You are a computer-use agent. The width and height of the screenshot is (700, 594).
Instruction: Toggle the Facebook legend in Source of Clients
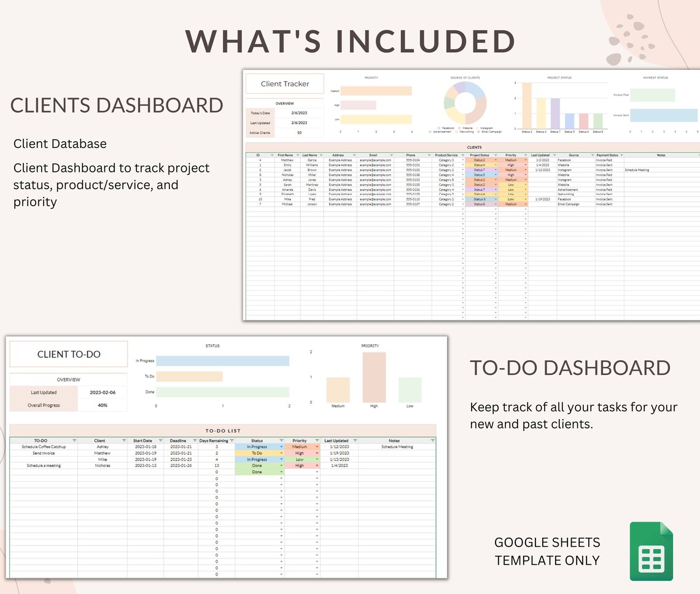coord(446,128)
